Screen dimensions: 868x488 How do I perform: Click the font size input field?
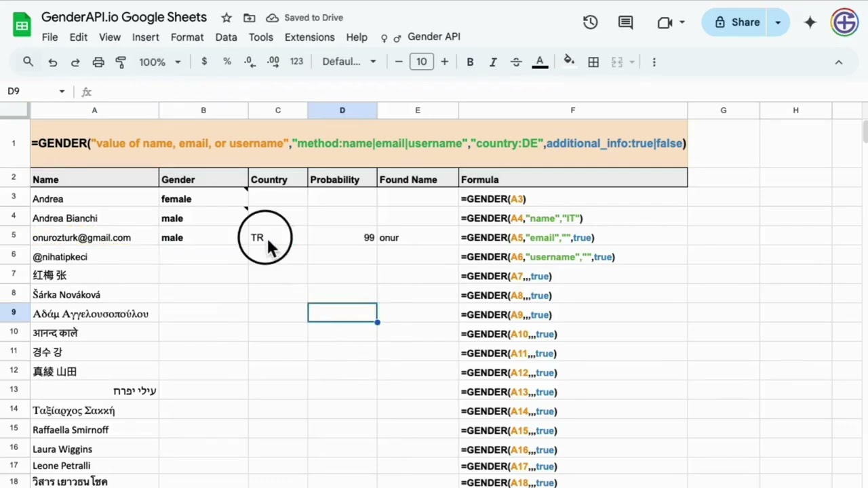[x=421, y=62]
